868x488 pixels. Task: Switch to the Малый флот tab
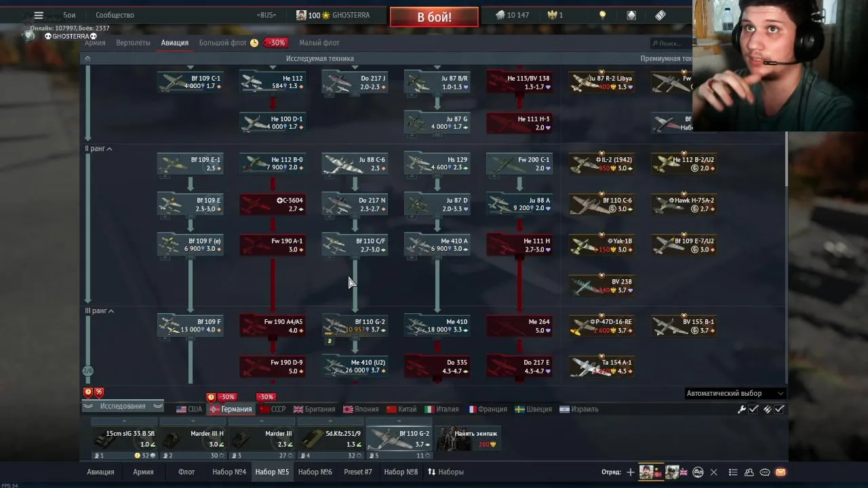coord(319,43)
